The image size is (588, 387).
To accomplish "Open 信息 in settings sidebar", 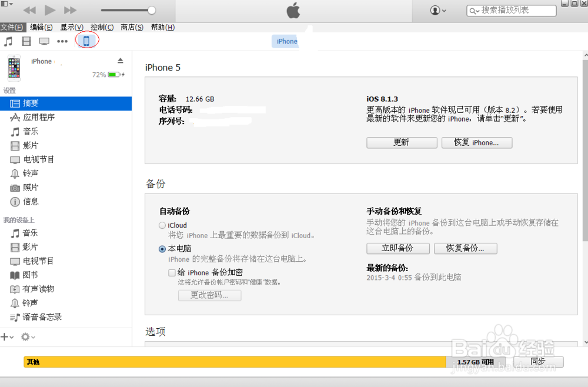I will pyautogui.click(x=66, y=202).
